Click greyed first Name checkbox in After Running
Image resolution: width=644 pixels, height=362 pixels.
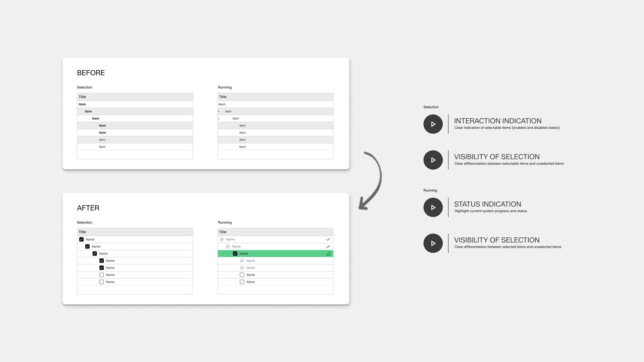pos(222,239)
